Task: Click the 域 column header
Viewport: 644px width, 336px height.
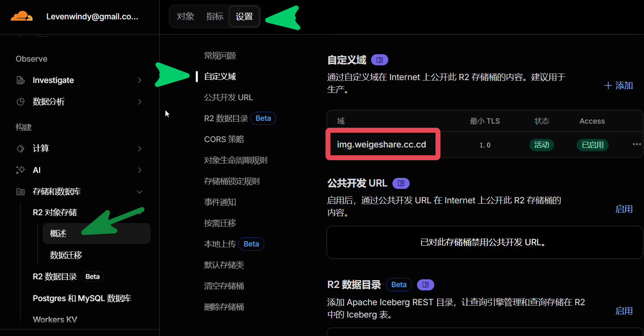Action: (x=341, y=121)
